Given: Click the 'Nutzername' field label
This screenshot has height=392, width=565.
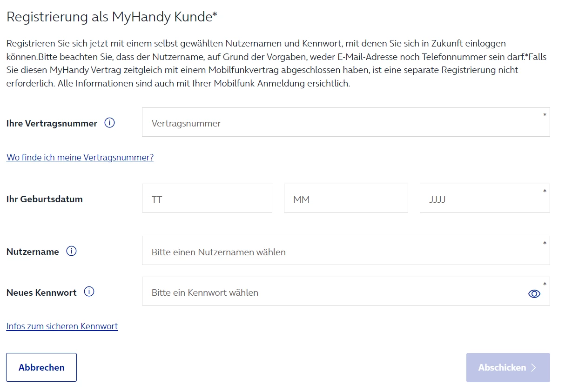Looking at the screenshot, I should click(x=33, y=252).
